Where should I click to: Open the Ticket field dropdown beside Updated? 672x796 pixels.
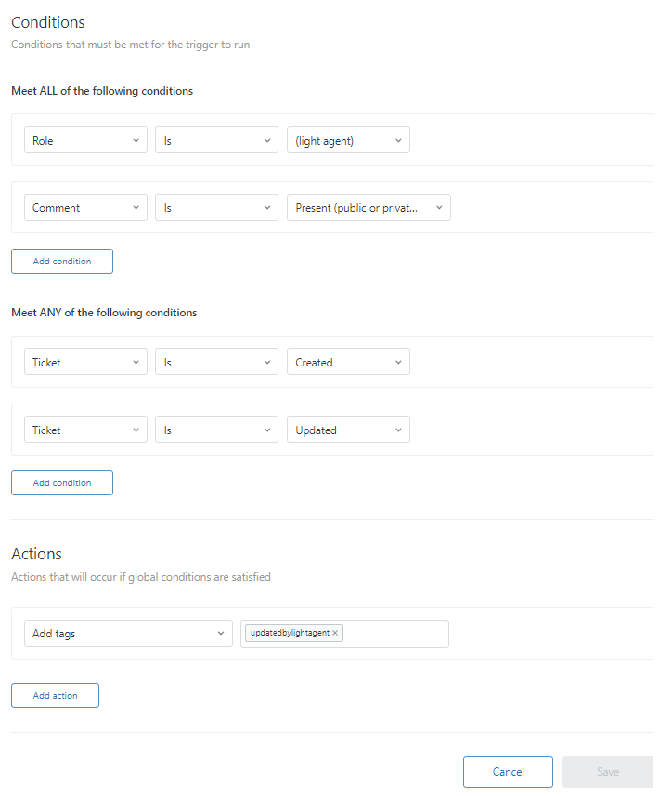pos(85,430)
